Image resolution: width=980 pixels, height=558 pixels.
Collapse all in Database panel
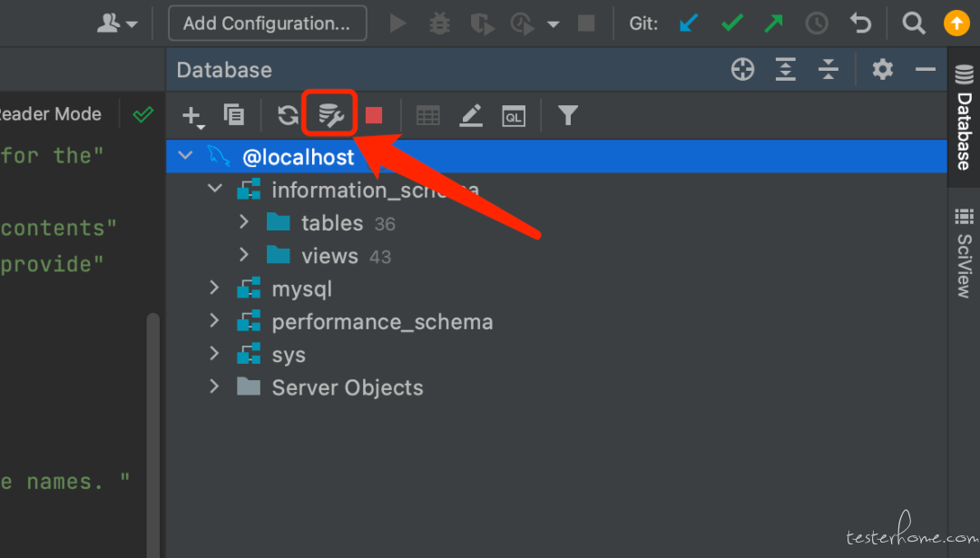tap(828, 69)
